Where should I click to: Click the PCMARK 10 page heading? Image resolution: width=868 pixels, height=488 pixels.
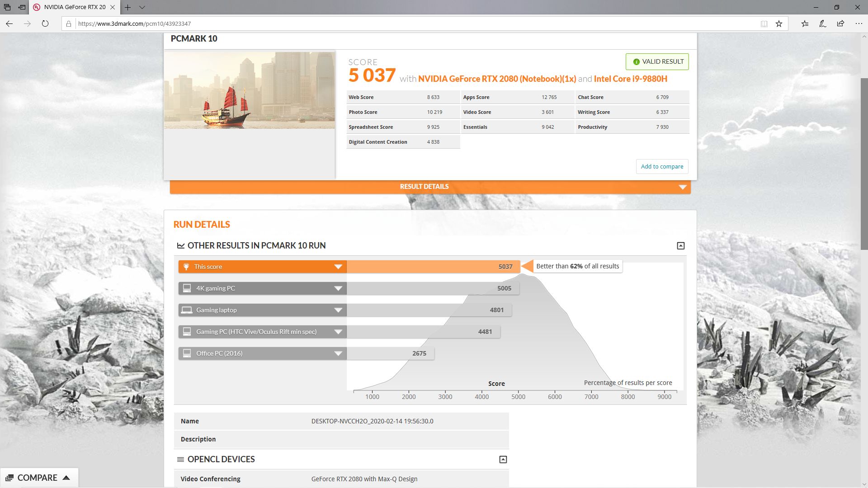(194, 39)
